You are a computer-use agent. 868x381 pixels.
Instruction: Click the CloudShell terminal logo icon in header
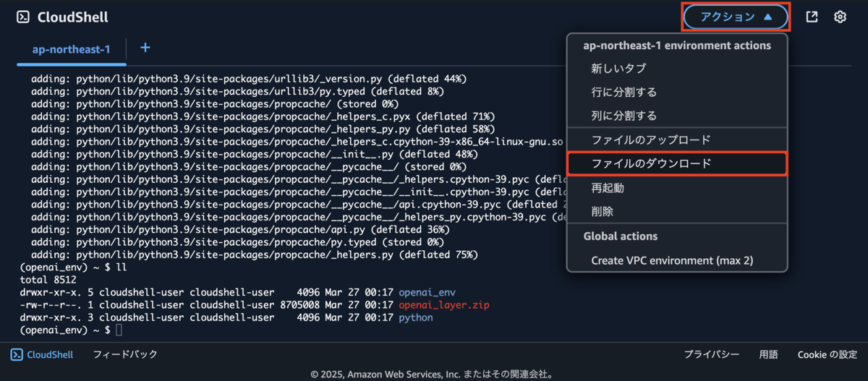(x=23, y=17)
